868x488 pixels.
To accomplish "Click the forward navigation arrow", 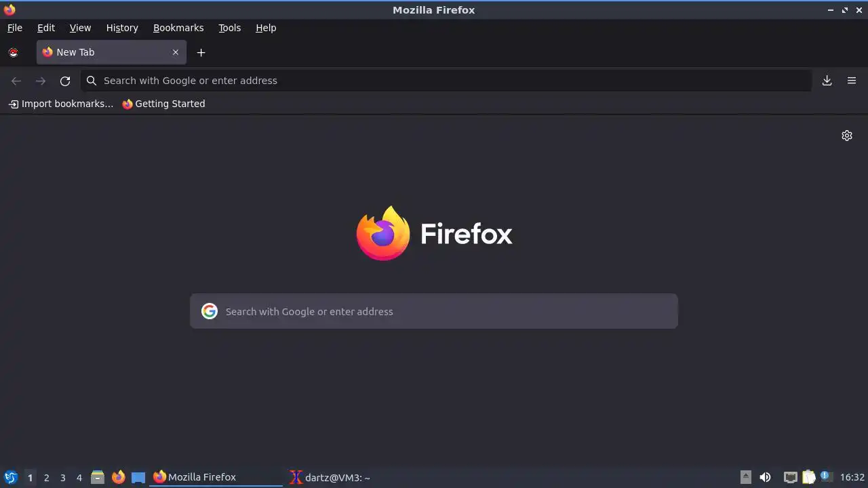I will (x=41, y=81).
